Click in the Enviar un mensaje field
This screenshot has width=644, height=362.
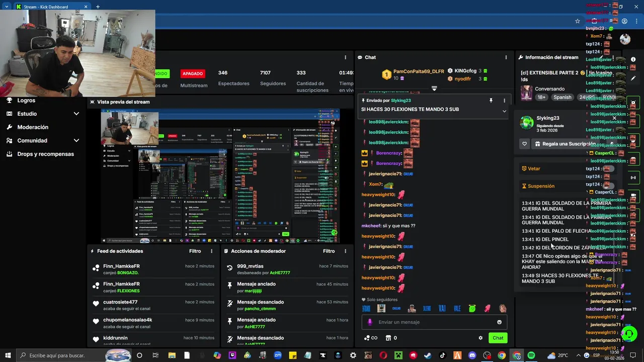pos(434,322)
